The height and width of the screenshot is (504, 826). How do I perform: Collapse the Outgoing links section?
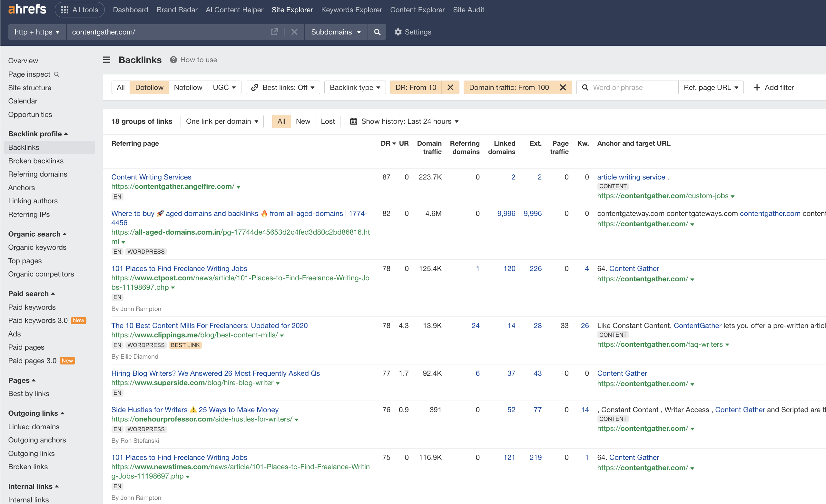click(x=36, y=413)
